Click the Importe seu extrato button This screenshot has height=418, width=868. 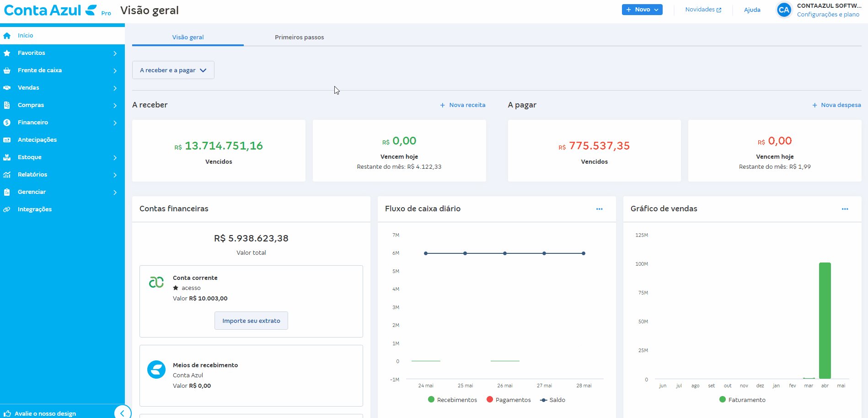pos(251,321)
